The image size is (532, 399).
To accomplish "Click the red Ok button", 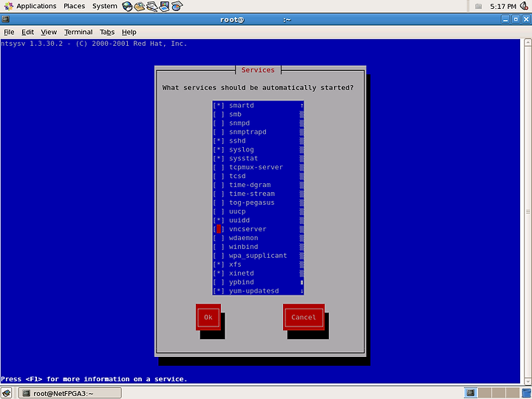I will pyautogui.click(x=208, y=317).
